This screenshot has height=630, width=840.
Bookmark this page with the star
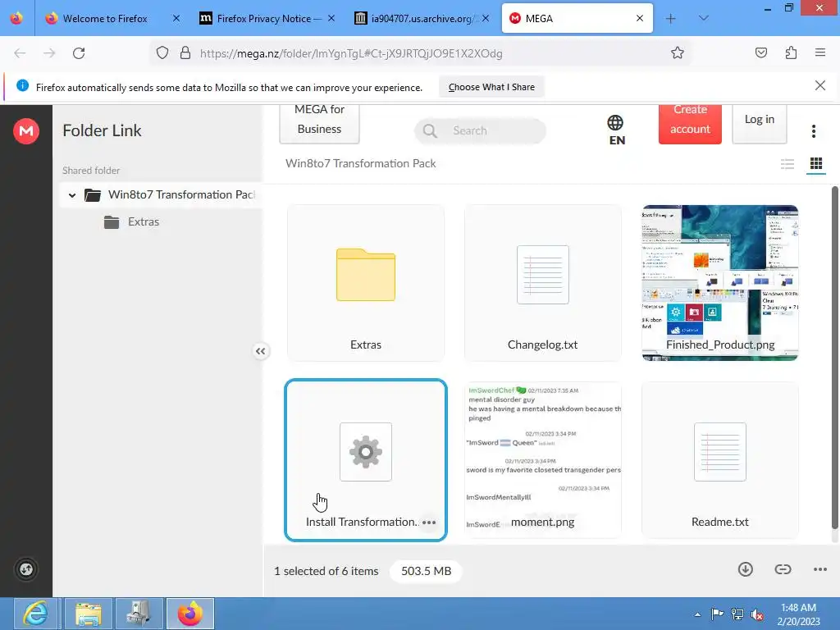pyautogui.click(x=677, y=53)
